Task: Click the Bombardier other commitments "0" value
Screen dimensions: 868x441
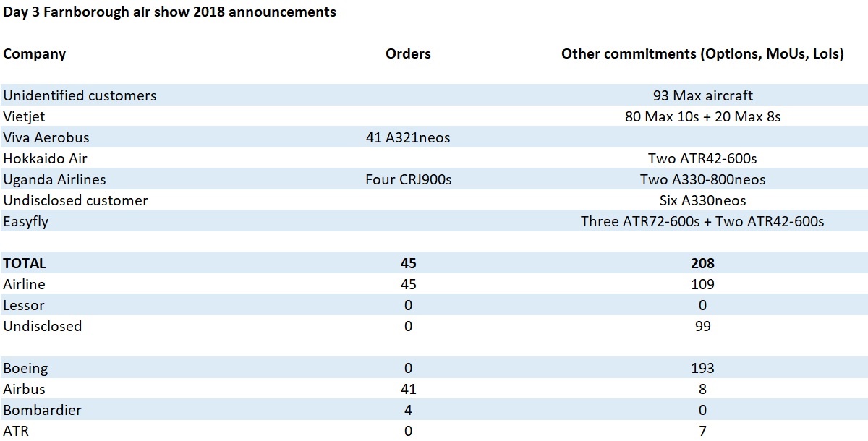Action: (x=702, y=410)
